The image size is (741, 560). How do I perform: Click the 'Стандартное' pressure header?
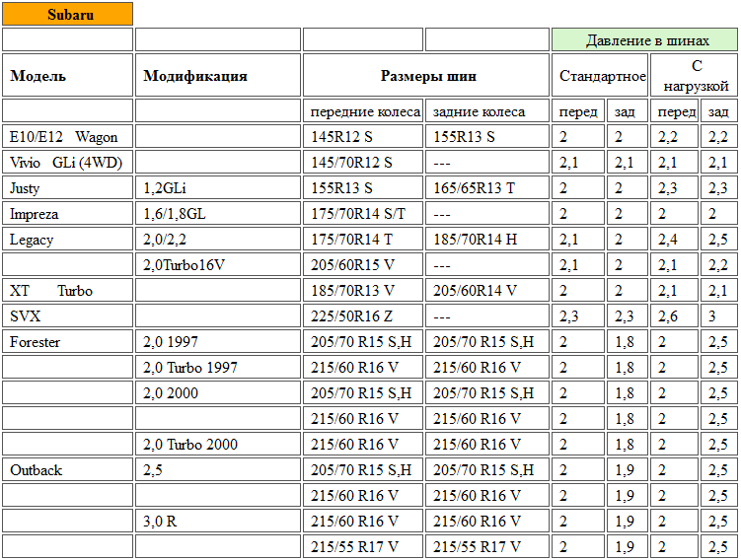600,76
